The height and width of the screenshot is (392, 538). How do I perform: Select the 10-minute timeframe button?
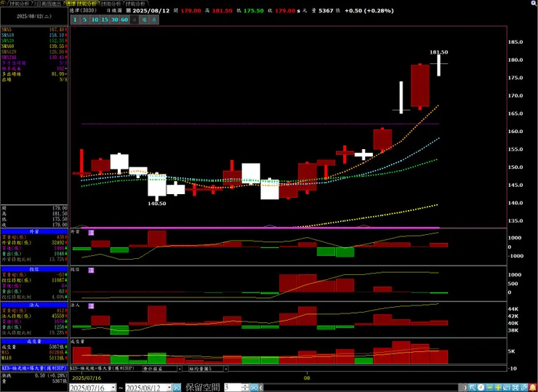pyautogui.click(x=95, y=20)
